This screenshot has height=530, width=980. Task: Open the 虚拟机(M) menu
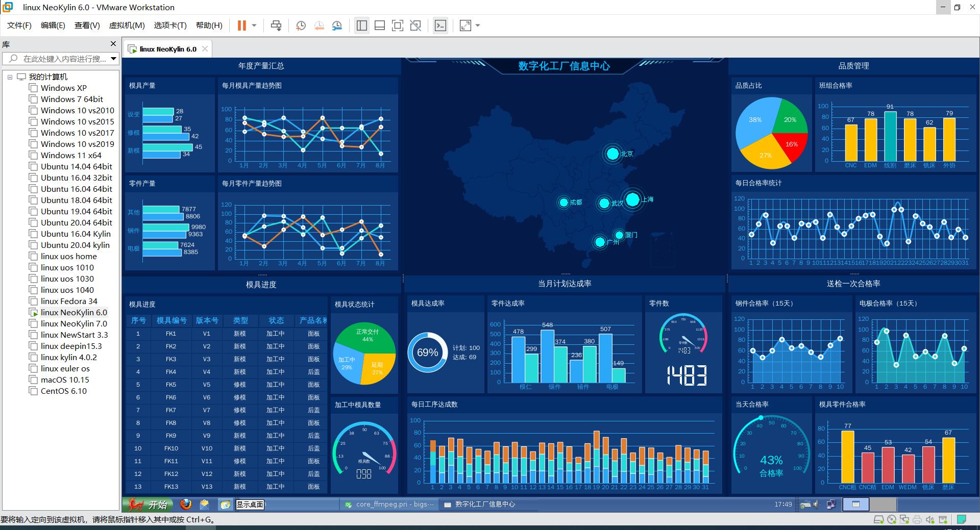[127, 26]
